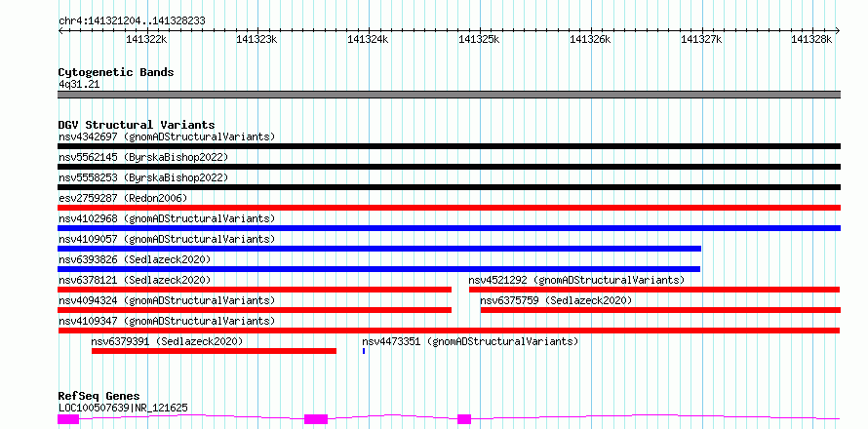Click the black nsv5558253 variant bar
868x429 pixels.
(x=449, y=187)
